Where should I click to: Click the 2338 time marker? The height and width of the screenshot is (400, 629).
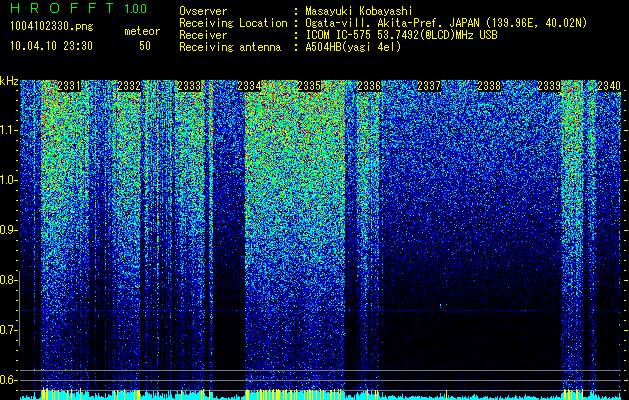pyautogui.click(x=489, y=86)
